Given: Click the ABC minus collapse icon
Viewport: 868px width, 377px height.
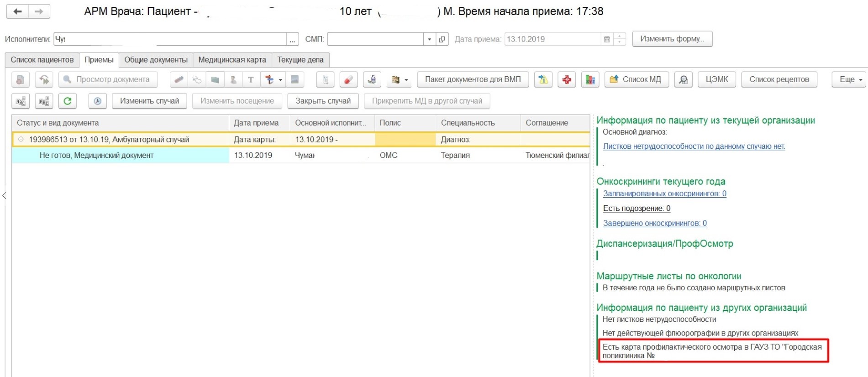Looking at the screenshot, I should coord(21,101).
